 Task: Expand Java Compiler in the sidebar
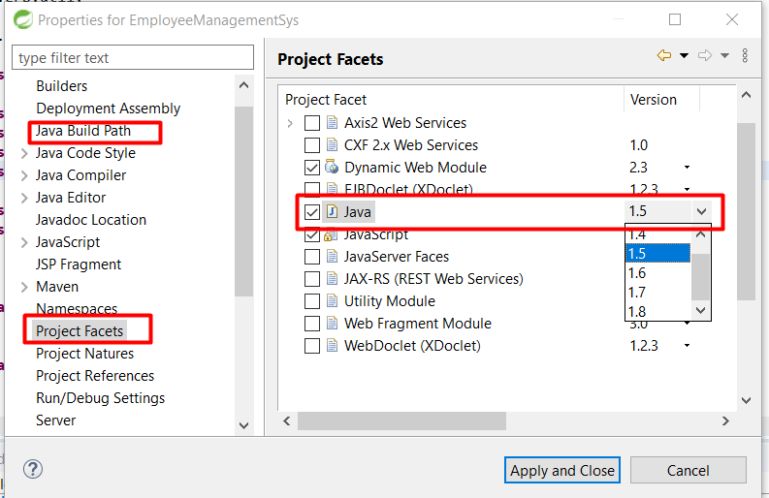pyautogui.click(x=24, y=175)
